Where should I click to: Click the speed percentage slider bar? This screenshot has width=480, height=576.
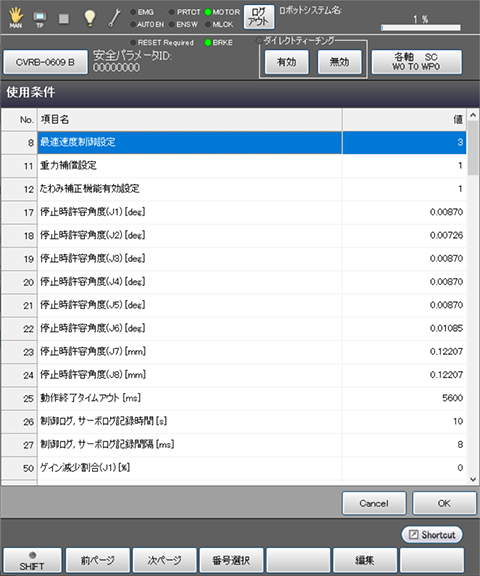click(x=421, y=28)
